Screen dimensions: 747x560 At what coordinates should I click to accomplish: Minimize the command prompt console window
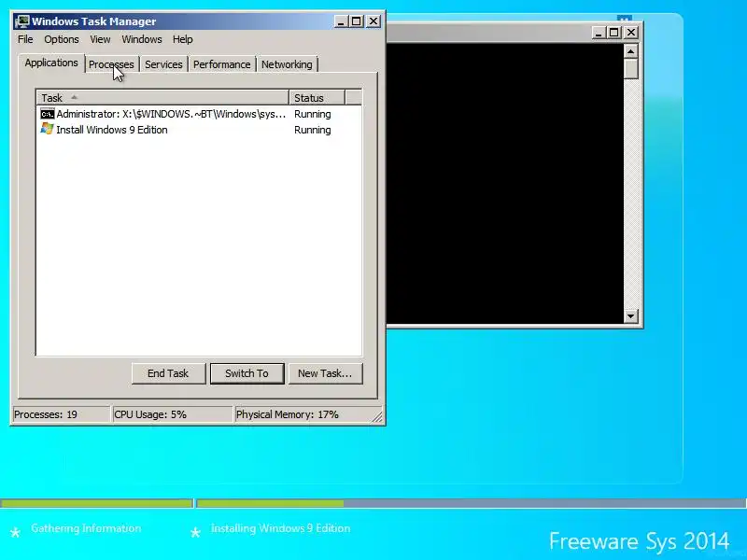[599, 33]
